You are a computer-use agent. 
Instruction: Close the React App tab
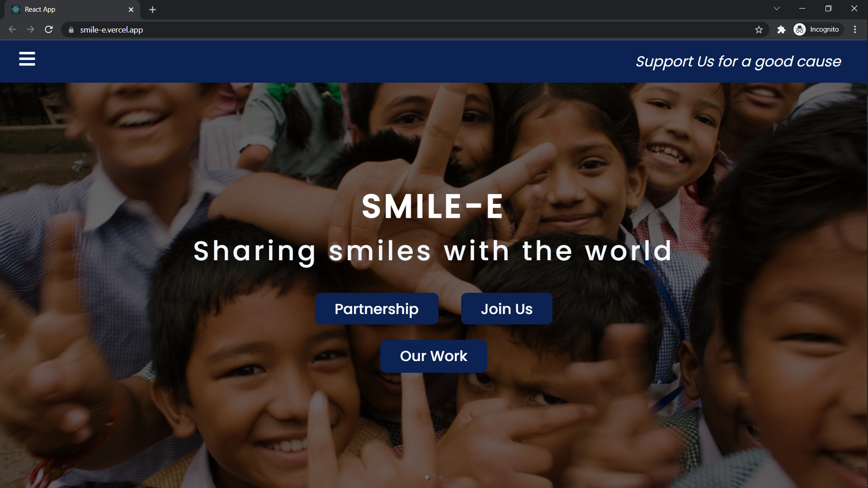coord(131,9)
